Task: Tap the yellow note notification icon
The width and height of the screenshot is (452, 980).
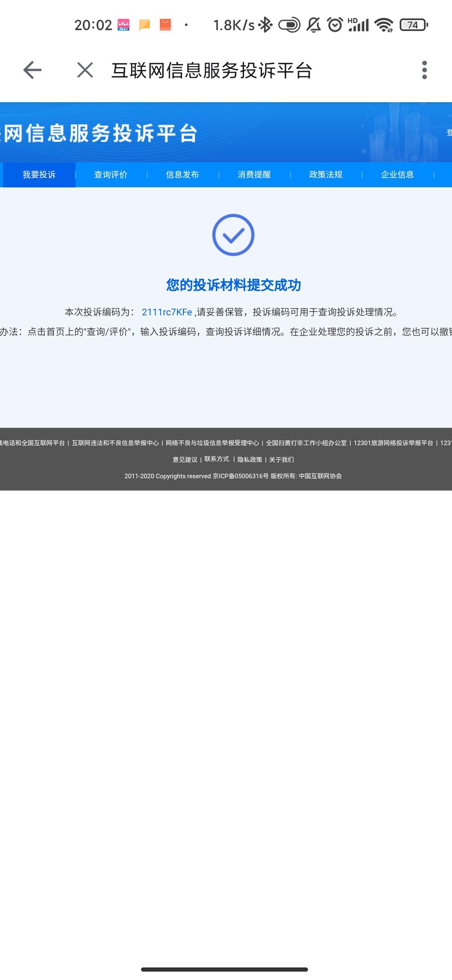Action: (144, 25)
